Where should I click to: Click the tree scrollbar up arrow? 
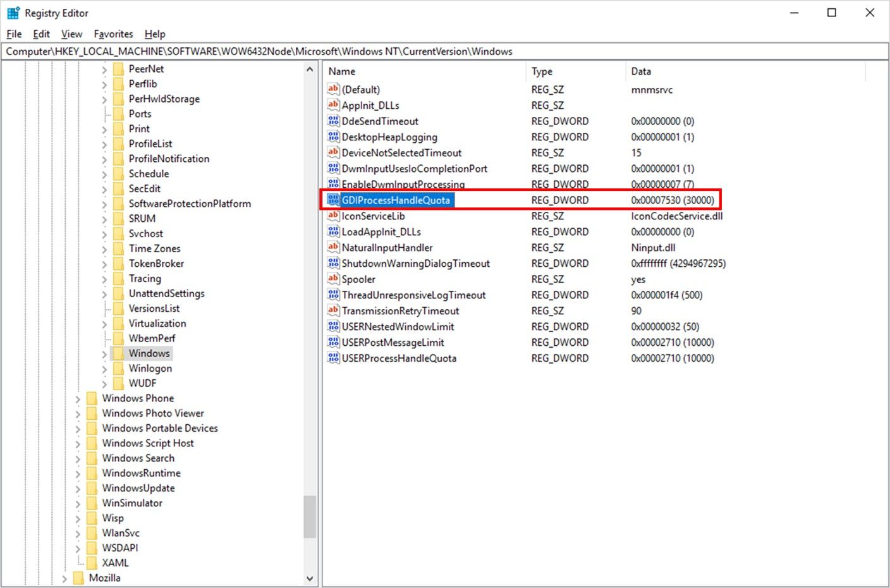310,69
